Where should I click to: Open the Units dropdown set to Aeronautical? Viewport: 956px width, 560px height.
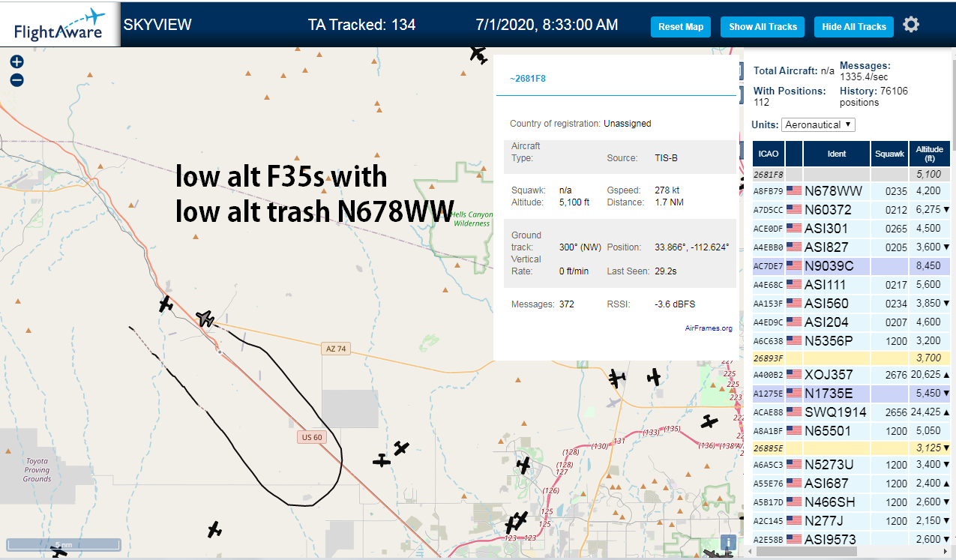coord(818,124)
